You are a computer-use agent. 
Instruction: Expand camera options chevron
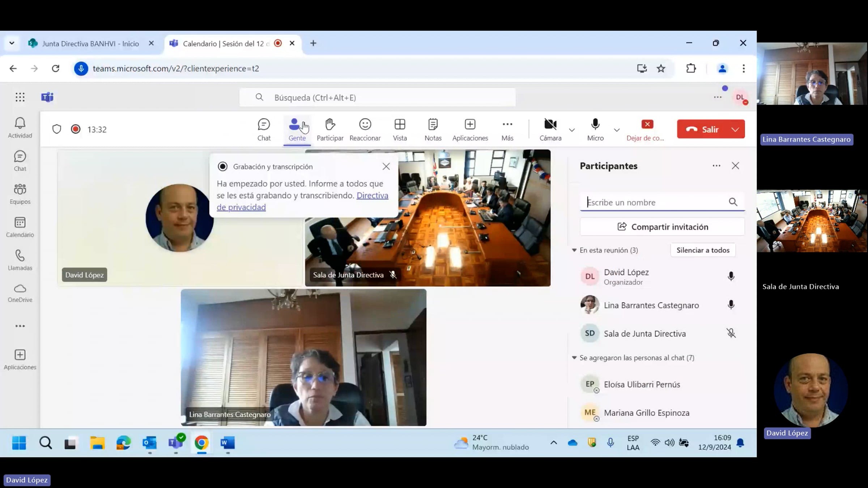[x=572, y=130]
